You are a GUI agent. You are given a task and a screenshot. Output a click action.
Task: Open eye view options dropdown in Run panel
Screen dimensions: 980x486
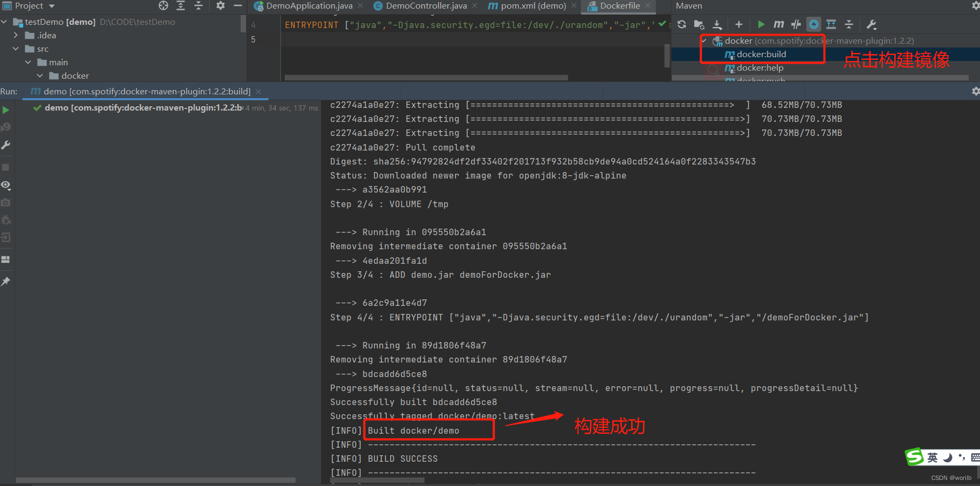coord(6,185)
